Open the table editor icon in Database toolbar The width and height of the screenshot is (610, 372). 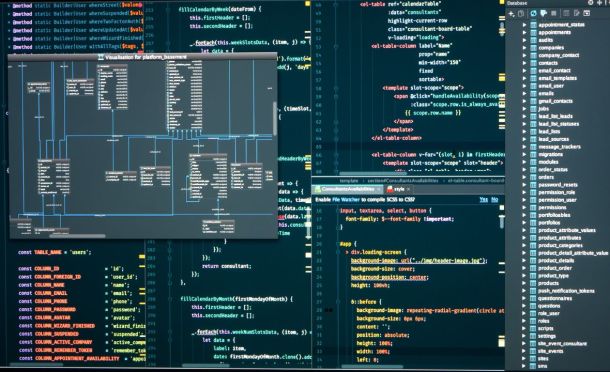click(x=566, y=14)
